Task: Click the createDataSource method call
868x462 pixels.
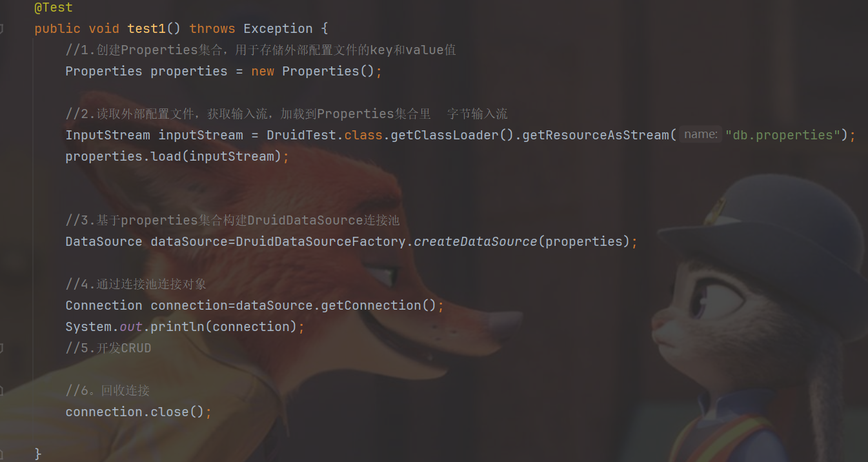Action: [x=475, y=241]
